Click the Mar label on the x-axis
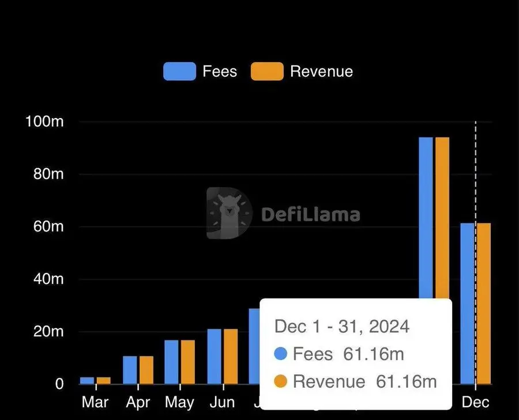This screenshot has width=519, height=420. pyautogui.click(x=95, y=402)
